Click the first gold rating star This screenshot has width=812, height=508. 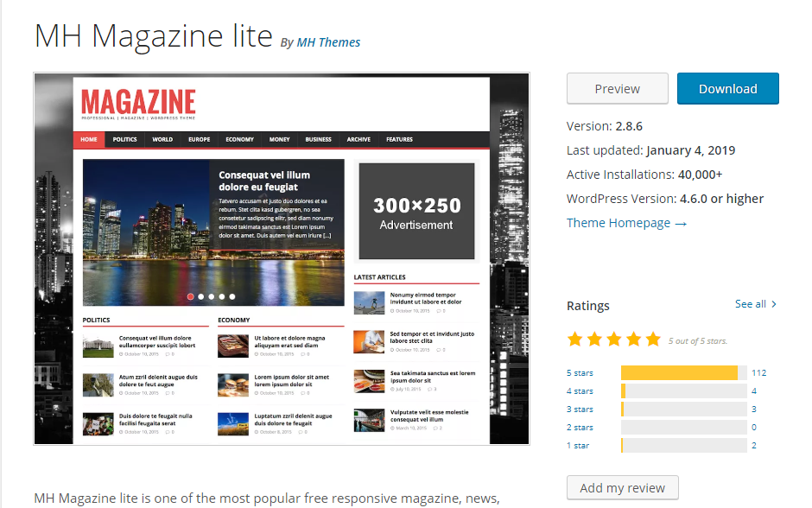click(x=574, y=340)
